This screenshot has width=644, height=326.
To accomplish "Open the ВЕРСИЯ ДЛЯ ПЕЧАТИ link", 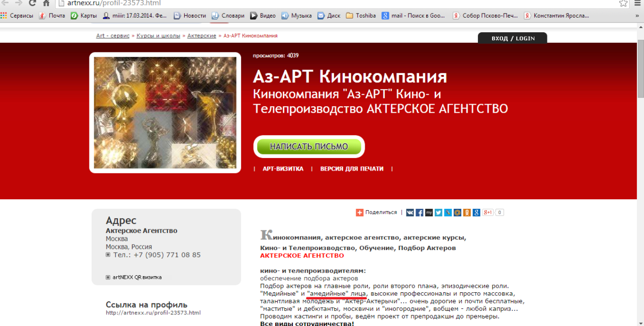I will pos(352,169).
